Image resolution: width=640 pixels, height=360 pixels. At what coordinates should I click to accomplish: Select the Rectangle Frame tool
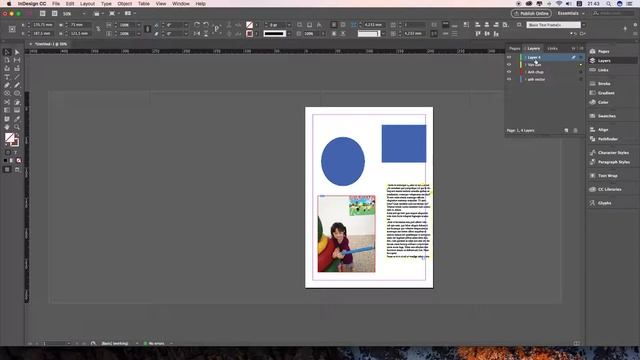tap(7, 93)
